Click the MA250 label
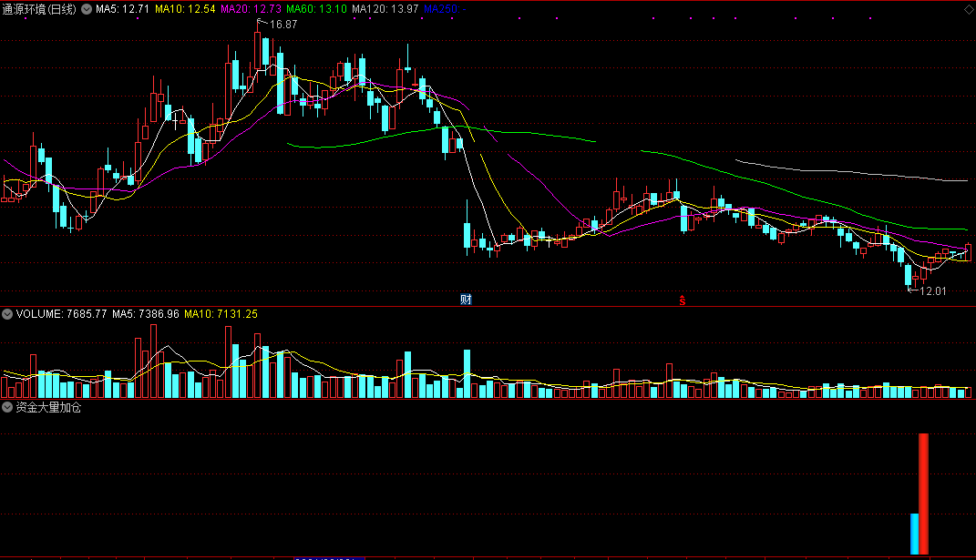Screen dimensions: 976x560 [445, 9]
